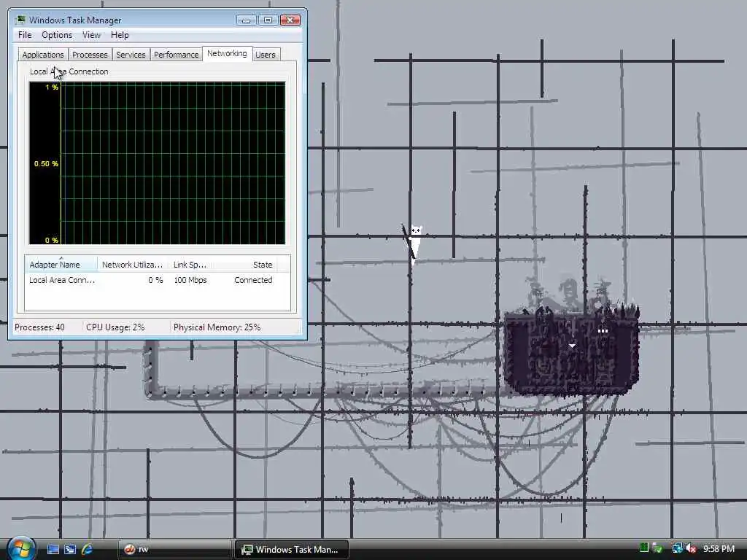Sort by Adapter Name column header

(x=61, y=264)
